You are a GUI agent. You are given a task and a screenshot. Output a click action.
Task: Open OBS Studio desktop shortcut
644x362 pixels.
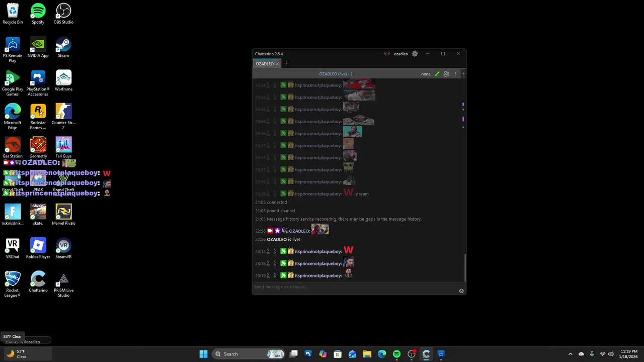pyautogui.click(x=63, y=14)
